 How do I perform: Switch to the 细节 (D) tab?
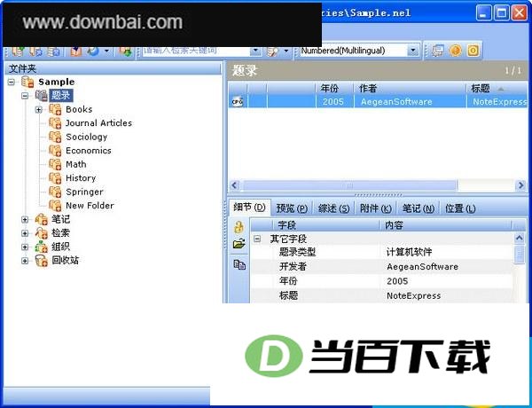coord(249,208)
